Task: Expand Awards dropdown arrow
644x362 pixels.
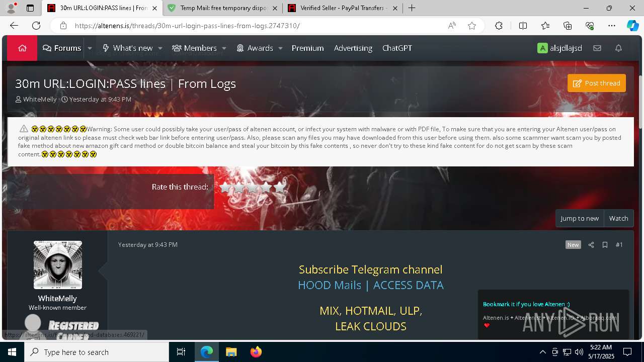Action: pos(280,48)
